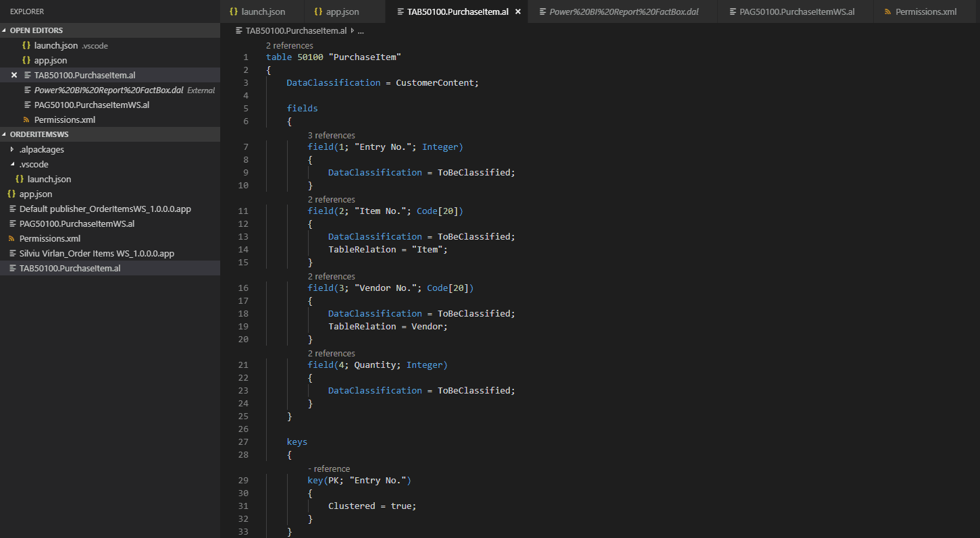Show the 2 references above the Vendor No. field
This screenshot has height=538, width=980.
(x=332, y=277)
